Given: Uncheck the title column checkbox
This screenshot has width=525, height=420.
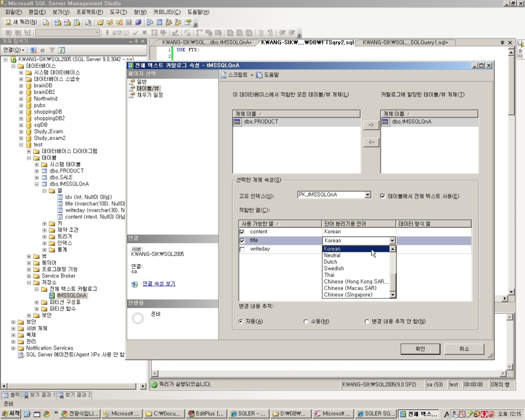Looking at the screenshot, I should 242,241.
